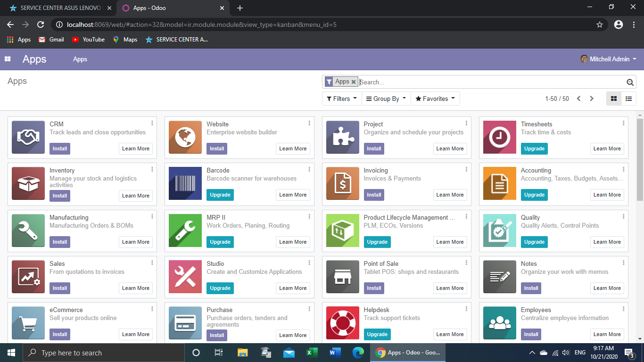
Task: Open the Maps bookmark
Action: 125,40
